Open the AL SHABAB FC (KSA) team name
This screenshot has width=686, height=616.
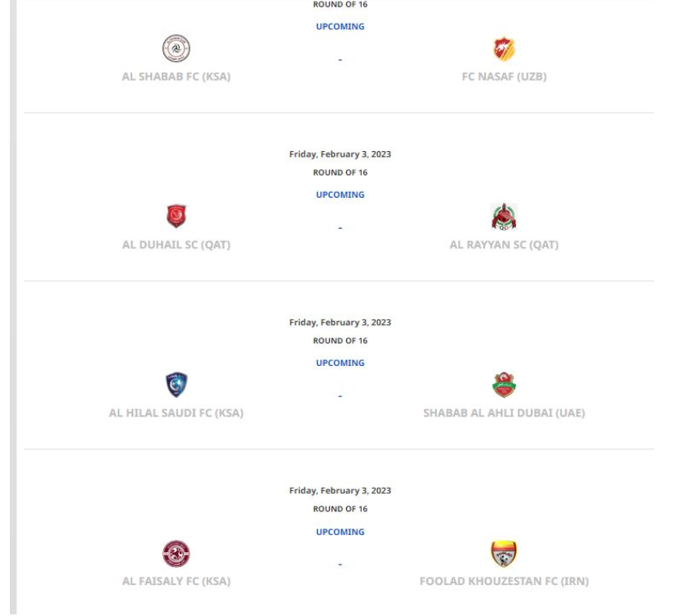coord(176,77)
